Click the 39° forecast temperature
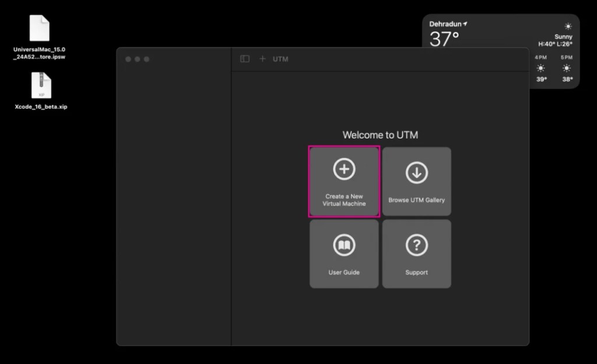The width and height of the screenshot is (597, 364). pos(542,79)
